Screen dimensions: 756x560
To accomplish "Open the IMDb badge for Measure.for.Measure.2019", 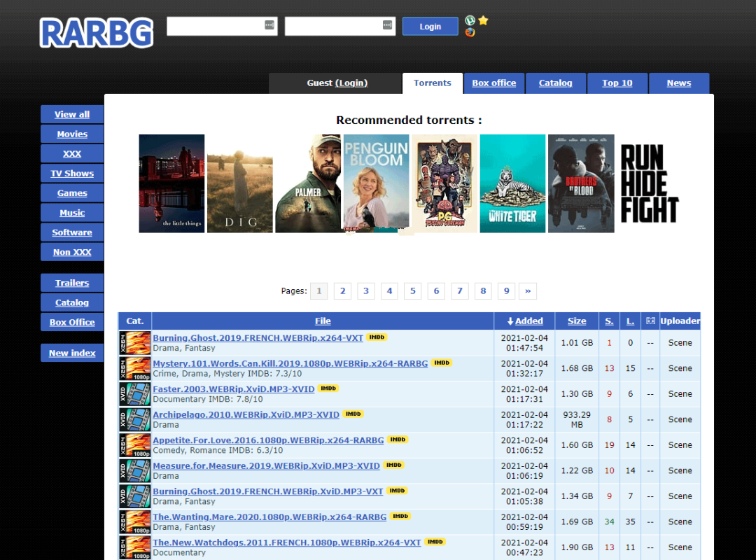I will (x=393, y=465).
